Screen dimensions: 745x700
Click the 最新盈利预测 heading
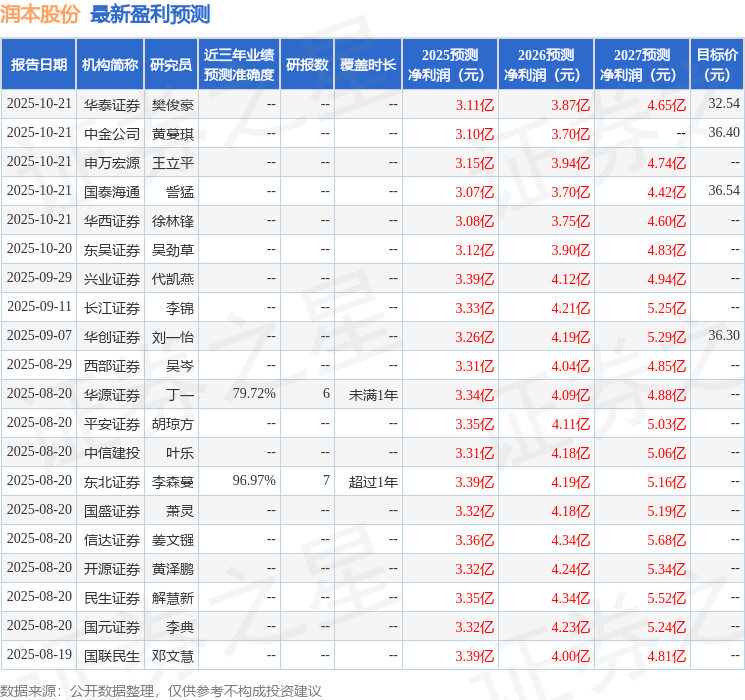(x=150, y=14)
